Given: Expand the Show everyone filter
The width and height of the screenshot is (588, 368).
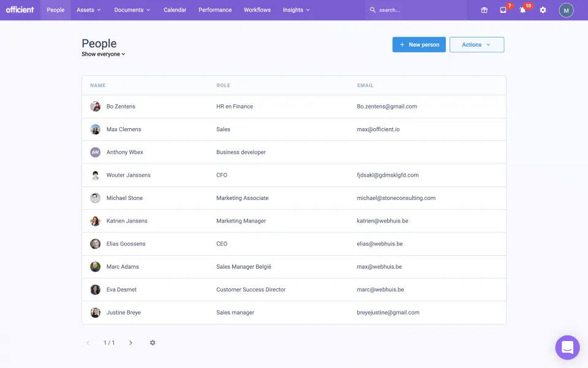Looking at the screenshot, I should pyautogui.click(x=104, y=55).
